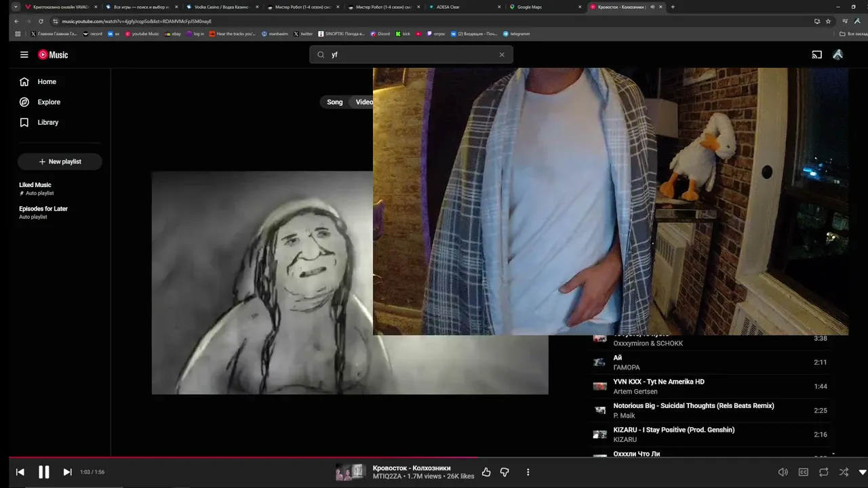Like the song with thumbs up
868x488 pixels.
[486, 472]
